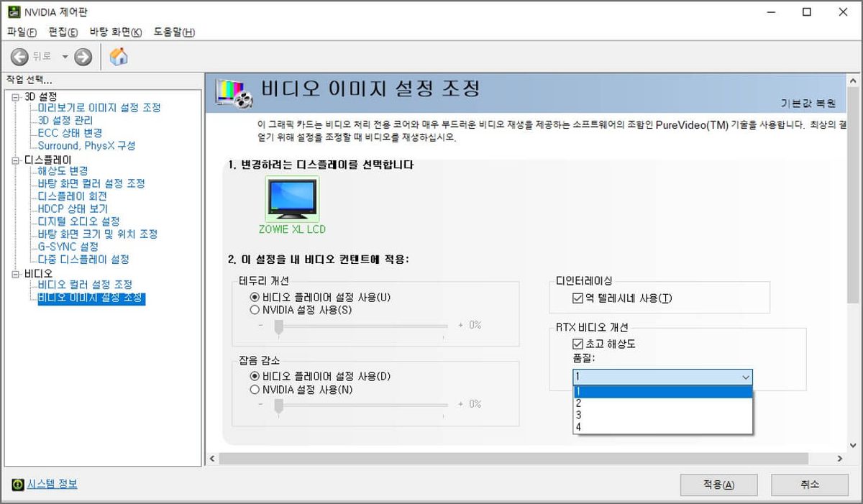Open 디스플레이 회전 page
Image resolution: width=863 pixels, height=504 pixels.
pyautogui.click(x=73, y=196)
